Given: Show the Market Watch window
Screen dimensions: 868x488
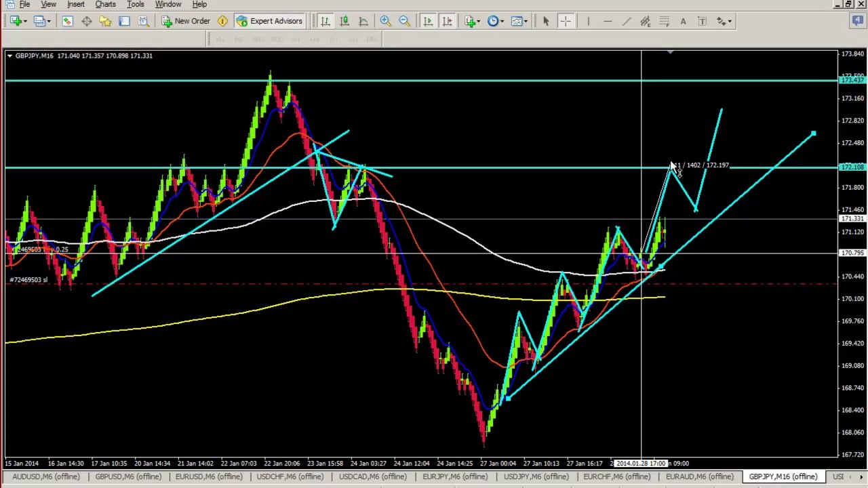Looking at the screenshot, I should pos(67,21).
